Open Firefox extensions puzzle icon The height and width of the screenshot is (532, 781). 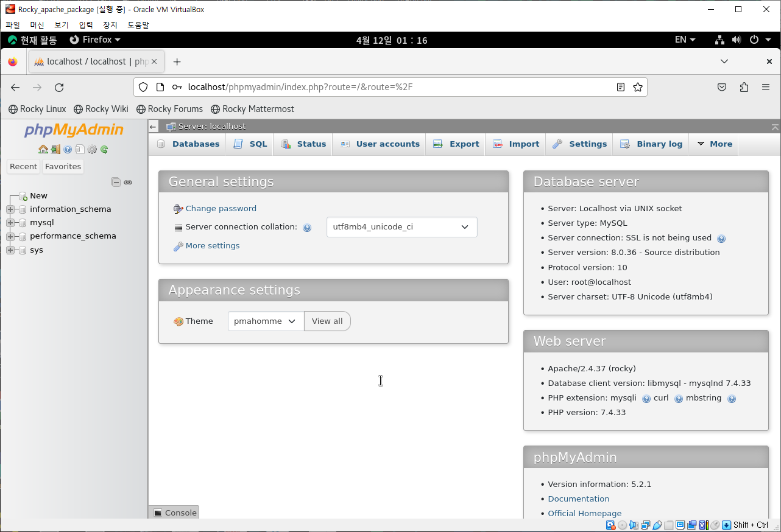tap(744, 87)
